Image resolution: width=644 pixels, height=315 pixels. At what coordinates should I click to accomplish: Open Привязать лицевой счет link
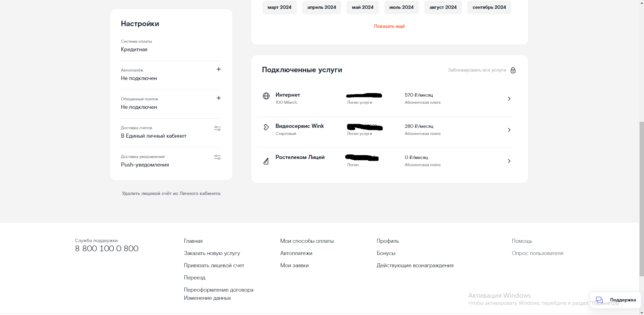pos(214,265)
